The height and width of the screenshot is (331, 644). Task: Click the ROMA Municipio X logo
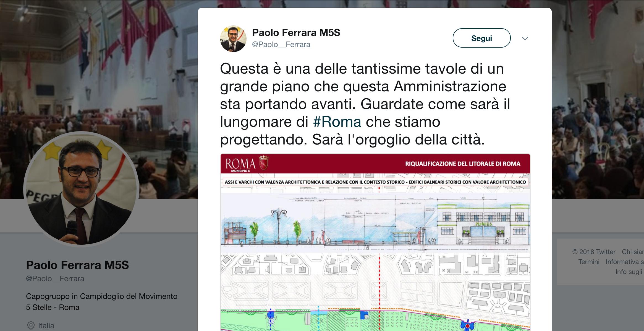[x=240, y=165]
